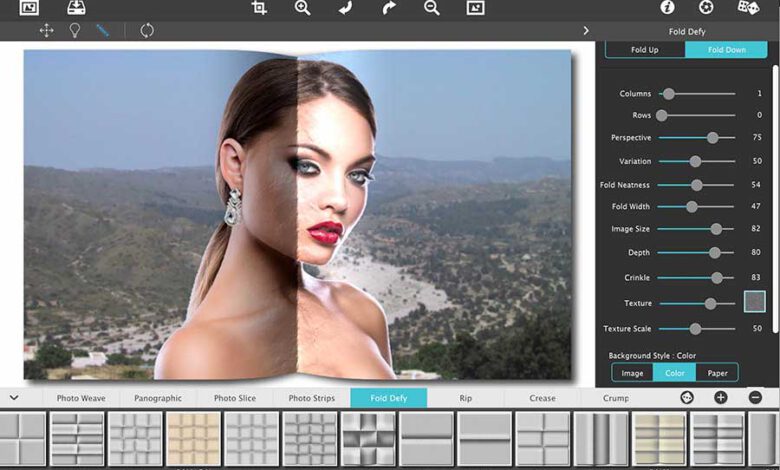
Task: Click the dice randomize icon
Action: tap(748, 8)
